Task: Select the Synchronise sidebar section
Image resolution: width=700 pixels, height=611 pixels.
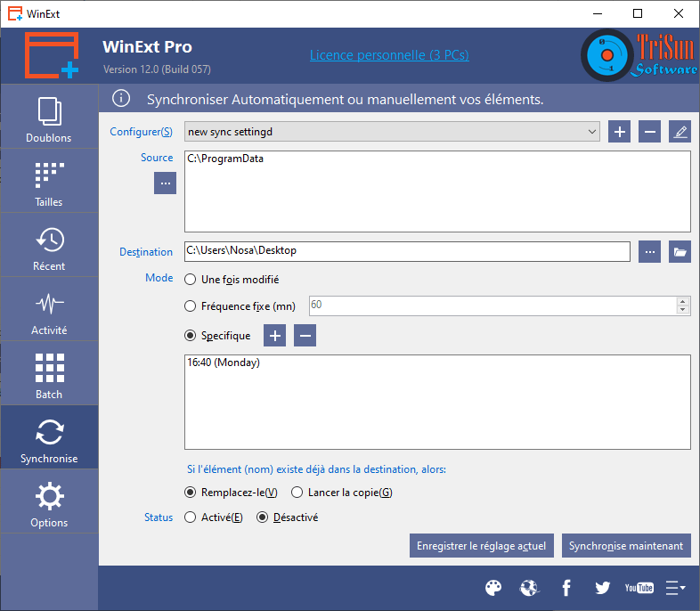Action: (x=49, y=437)
